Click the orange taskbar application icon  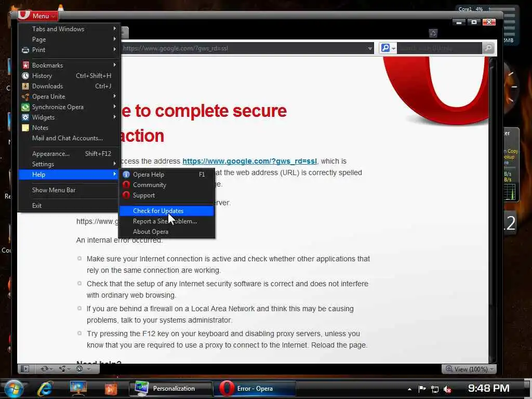[111, 389]
